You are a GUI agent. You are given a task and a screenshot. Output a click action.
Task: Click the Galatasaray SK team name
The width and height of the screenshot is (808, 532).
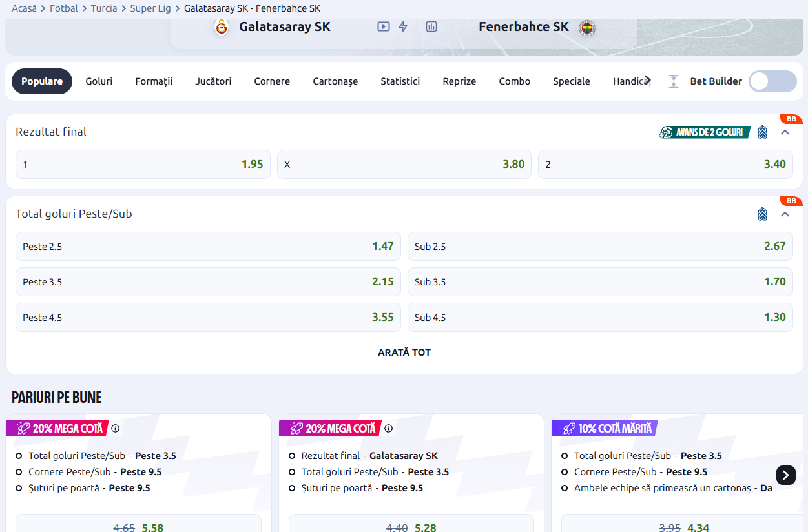[285, 26]
